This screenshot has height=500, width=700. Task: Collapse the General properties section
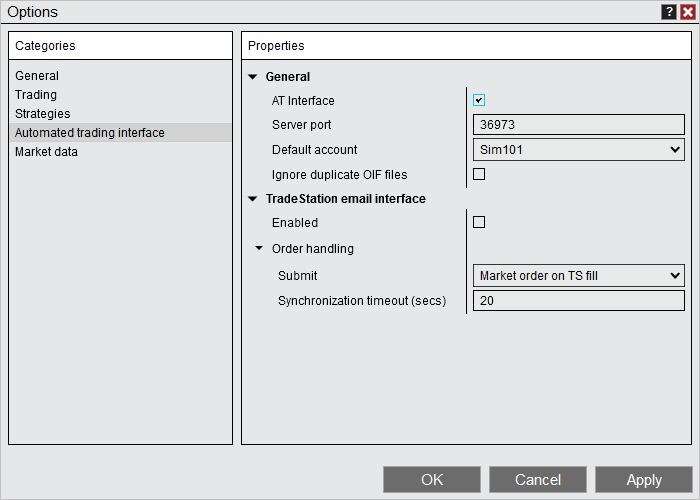click(x=253, y=77)
